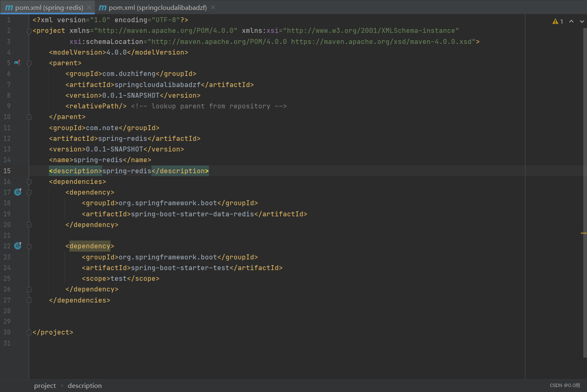Click the up arrow to jump to previous problem

[x=571, y=21]
